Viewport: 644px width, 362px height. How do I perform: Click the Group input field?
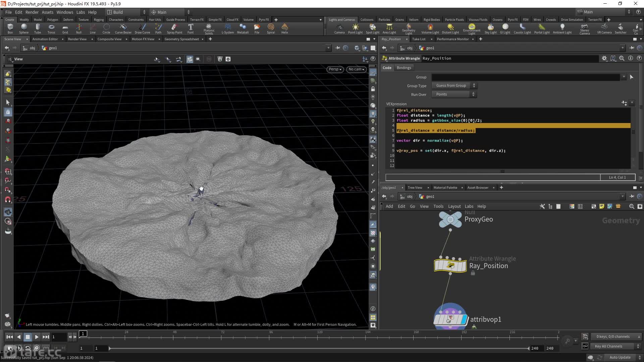(x=526, y=77)
